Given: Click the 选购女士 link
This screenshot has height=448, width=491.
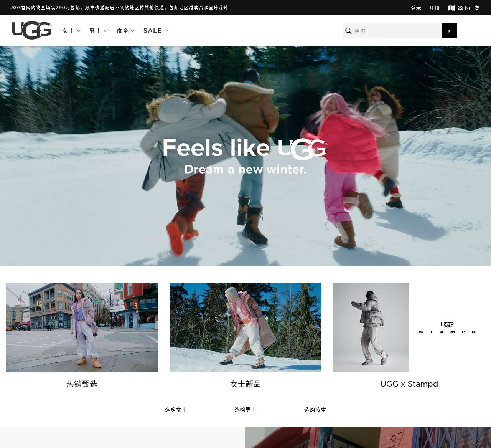Looking at the screenshot, I should pos(176,410).
